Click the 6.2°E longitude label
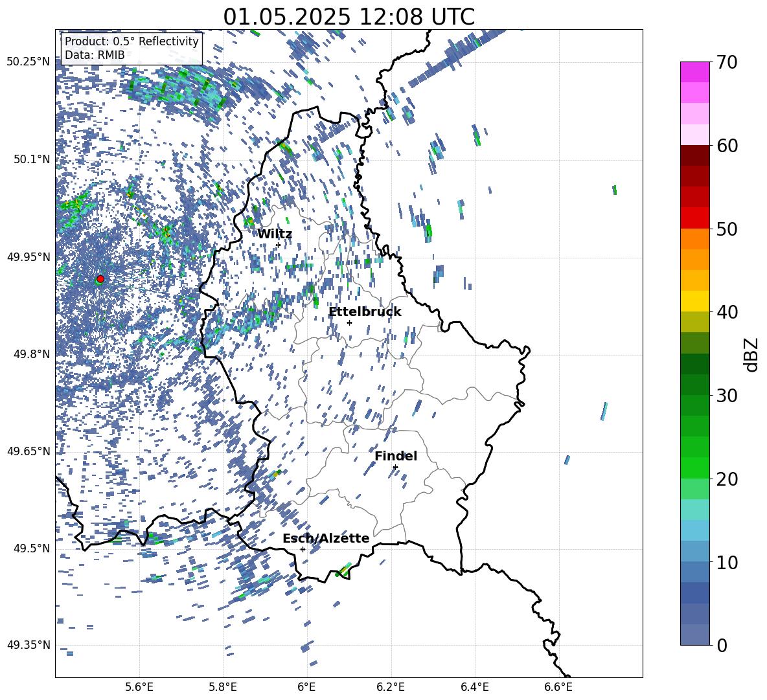Viewport: 767px width, 700px height. (391, 687)
